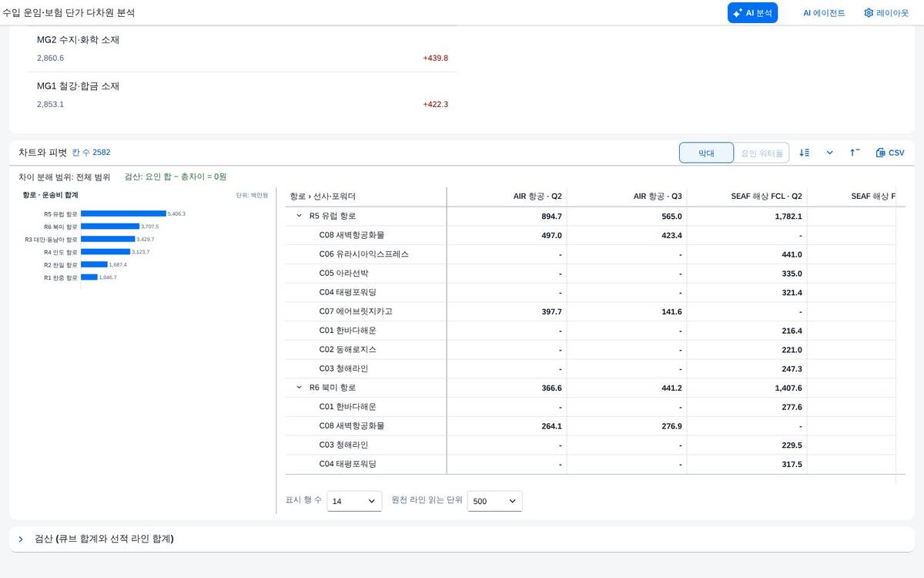Screen dimensions: 924x578
Task: Click the MG2 수지·화학 소재 card
Action: point(243,49)
